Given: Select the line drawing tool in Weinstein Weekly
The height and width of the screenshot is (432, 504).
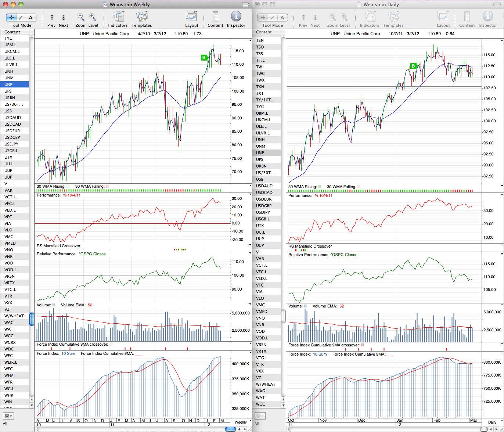Looking at the screenshot, I should (x=21, y=17).
